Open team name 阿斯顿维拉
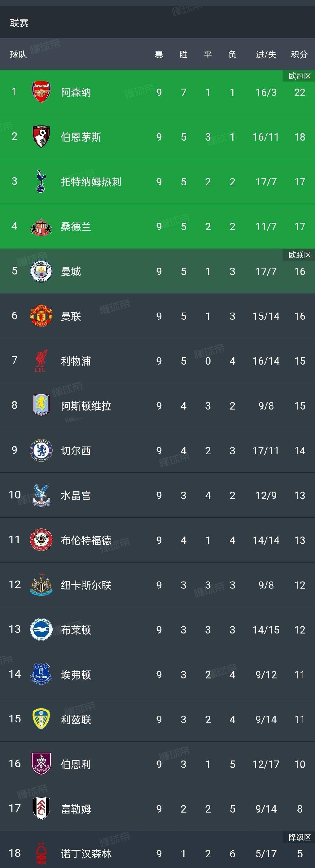Viewport: 315px width, 868px height. coord(86,406)
